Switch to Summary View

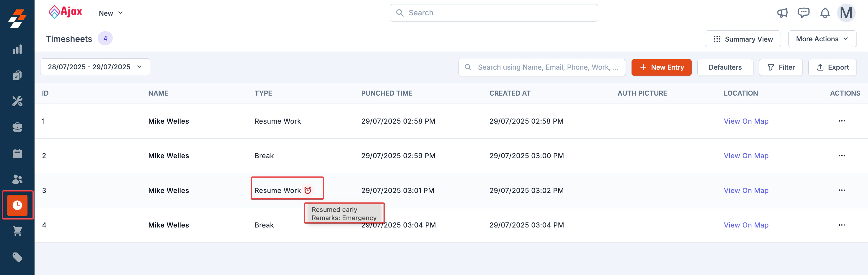coord(743,39)
